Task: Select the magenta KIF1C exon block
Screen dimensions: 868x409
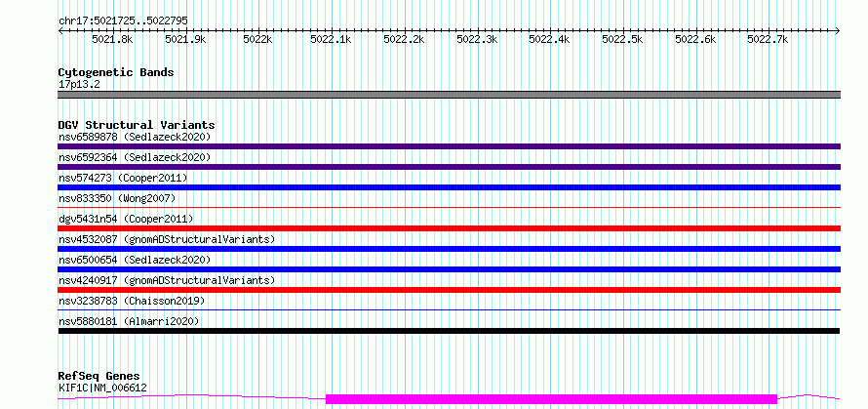Action: point(551,399)
